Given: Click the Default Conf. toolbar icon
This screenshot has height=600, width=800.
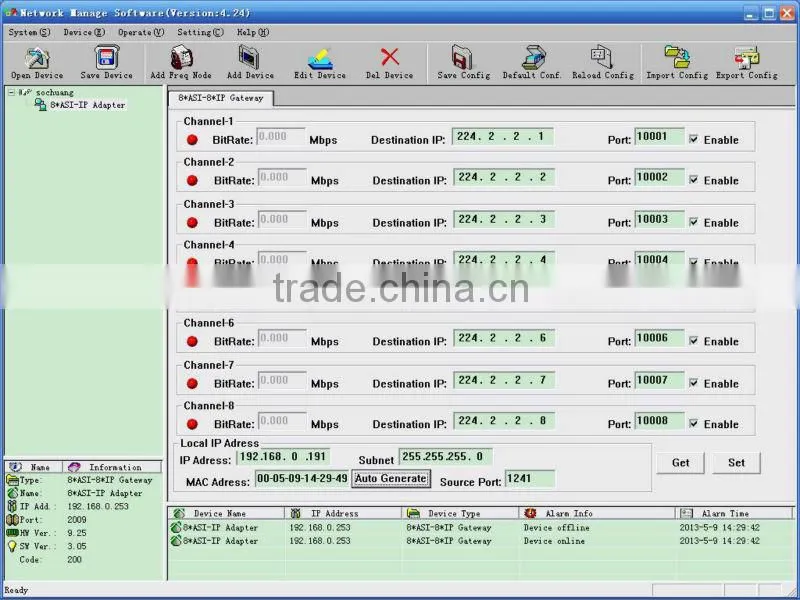Looking at the screenshot, I should 534,57.
